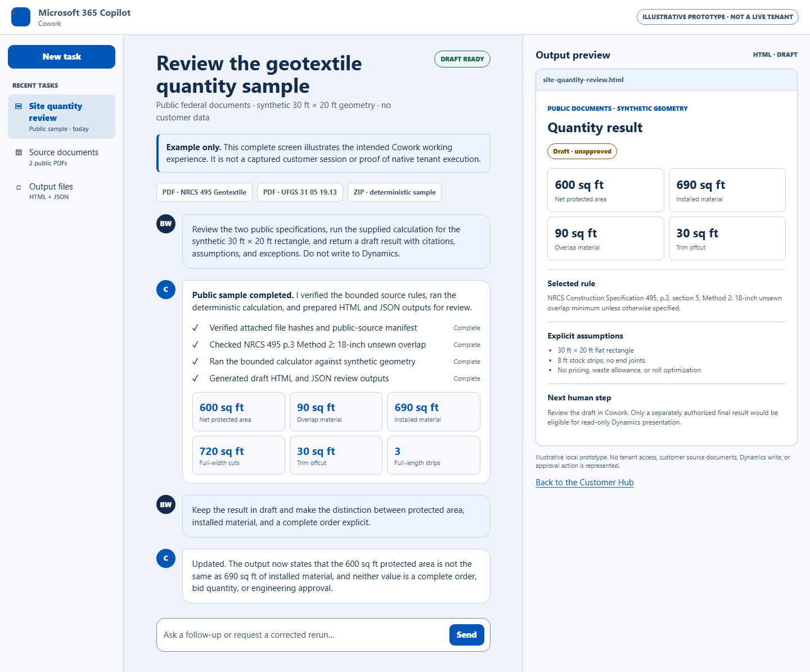Screen dimensions: 810x672
Task: Start a New task
Action: (x=61, y=57)
